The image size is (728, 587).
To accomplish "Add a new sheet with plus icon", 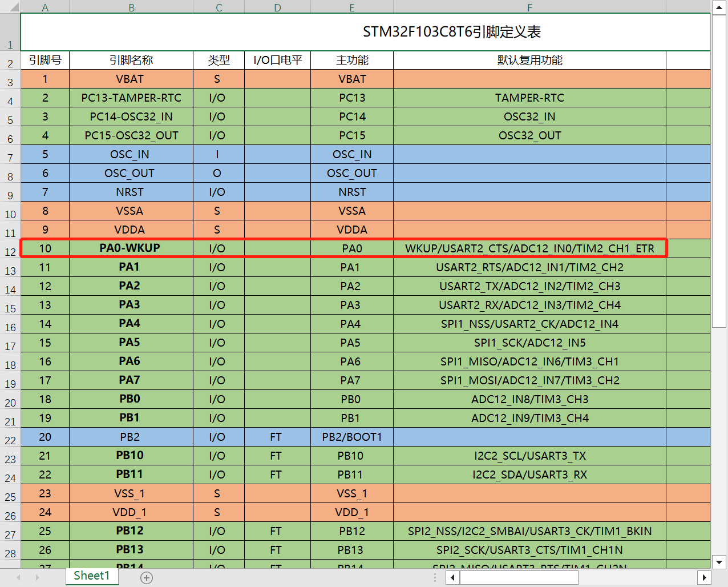I will click(147, 578).
